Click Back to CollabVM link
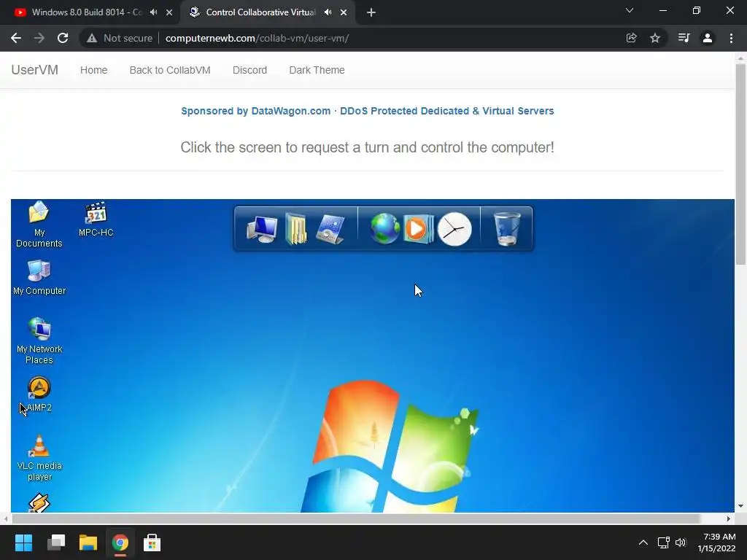The height and width of the screenshot is (560, 747). (169, 70)
